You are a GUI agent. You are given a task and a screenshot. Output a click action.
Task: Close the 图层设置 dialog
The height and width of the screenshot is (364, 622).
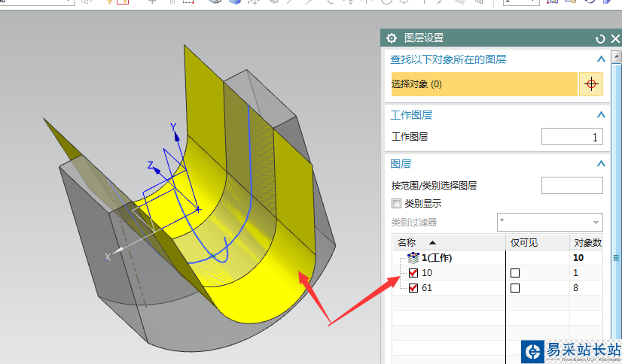[615, 38]
